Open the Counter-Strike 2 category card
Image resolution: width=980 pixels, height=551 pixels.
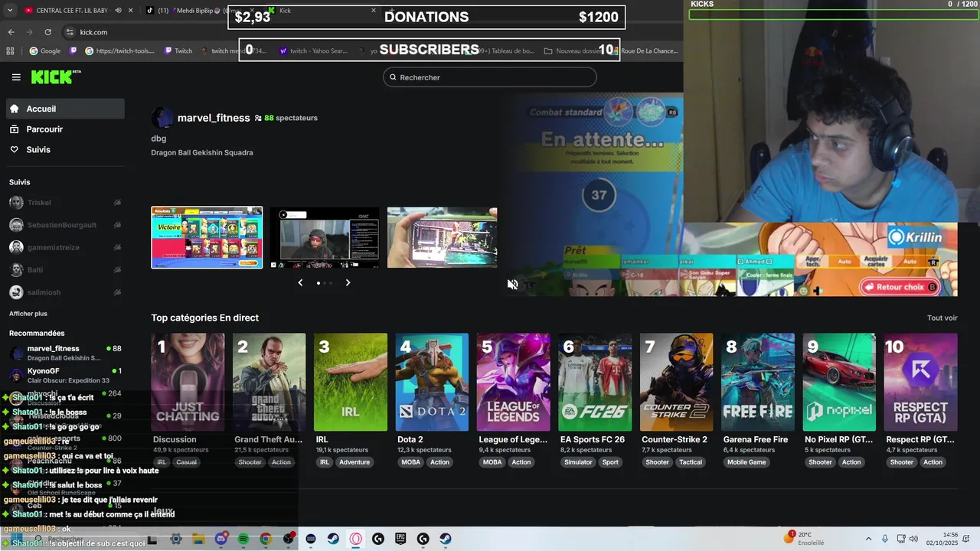click(676, 382)
